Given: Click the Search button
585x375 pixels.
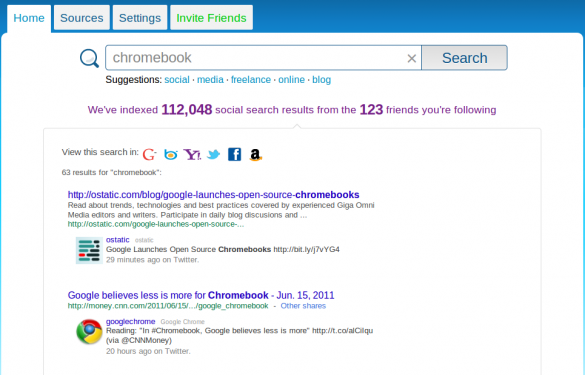Looking at the screenshot, I should pyautogui.click(x=464, y=58).
